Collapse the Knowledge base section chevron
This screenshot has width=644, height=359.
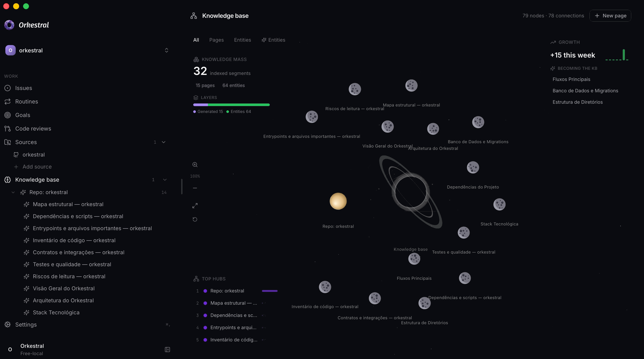click(164, 179)
